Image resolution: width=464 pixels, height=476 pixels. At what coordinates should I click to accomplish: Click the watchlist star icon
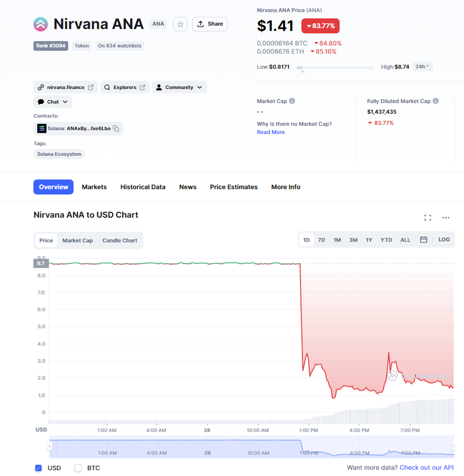pos(180,24)
